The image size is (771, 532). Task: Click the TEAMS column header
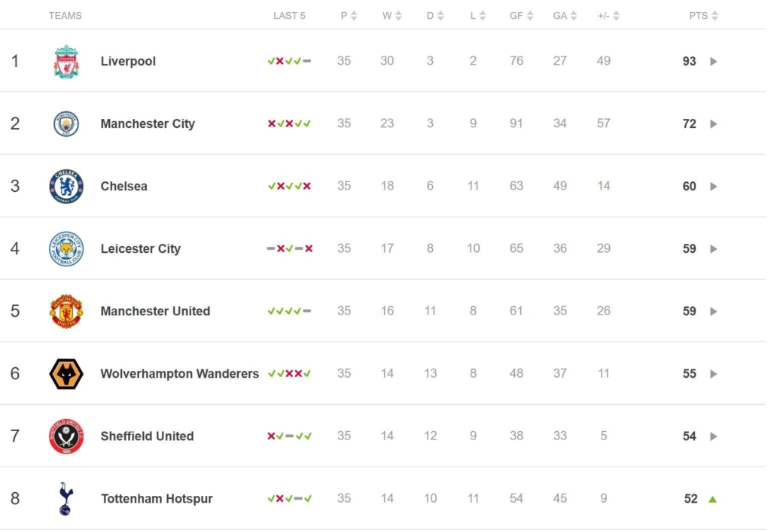point(66,16)
